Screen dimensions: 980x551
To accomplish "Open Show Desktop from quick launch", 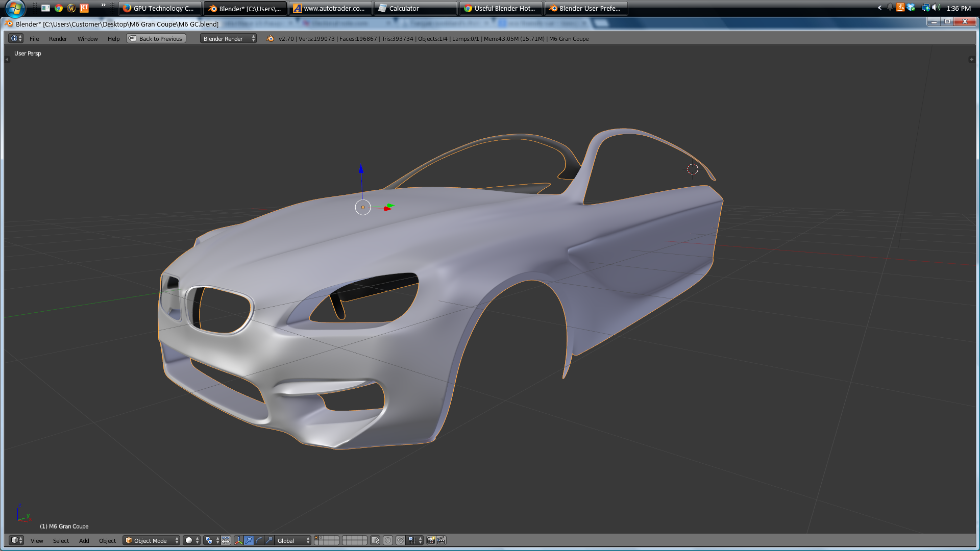I will (45, 8).
